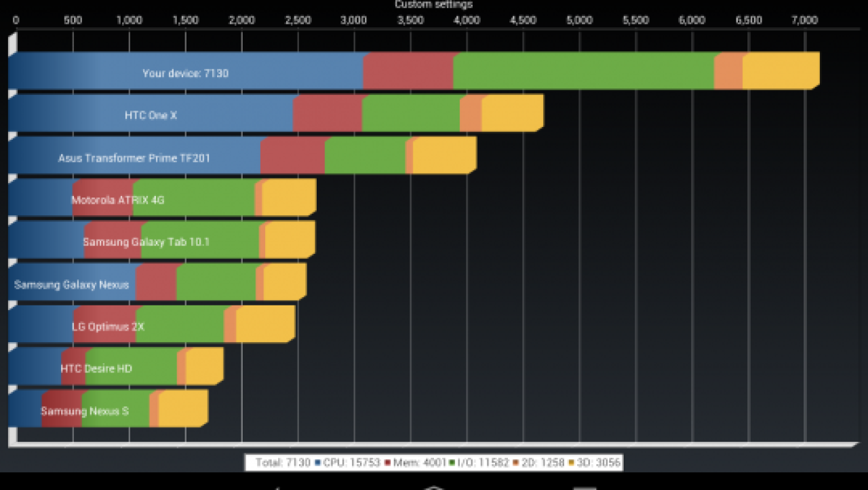Tap the yellow 3D segment of HTC One X bar

[513, 113]
